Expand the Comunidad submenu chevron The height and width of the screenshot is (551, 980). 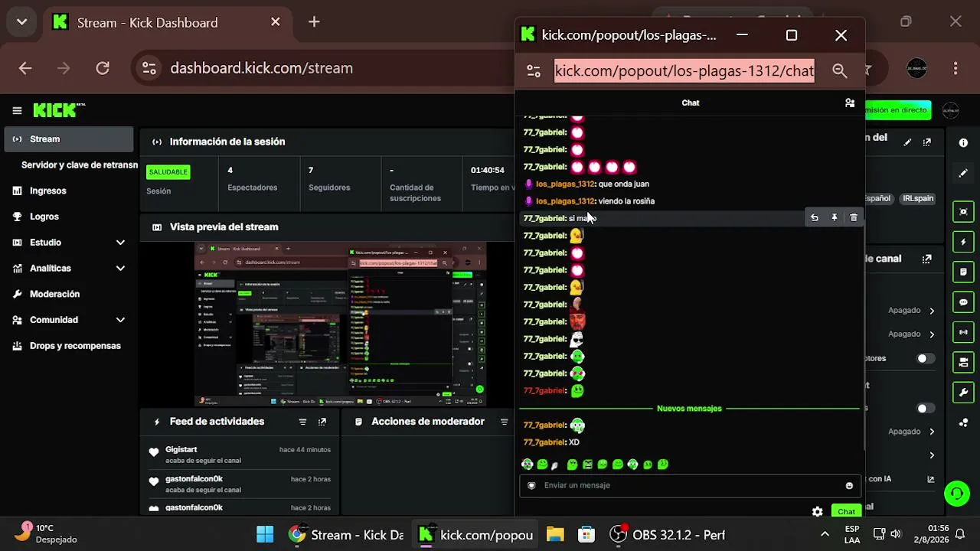tap(120, 320)
